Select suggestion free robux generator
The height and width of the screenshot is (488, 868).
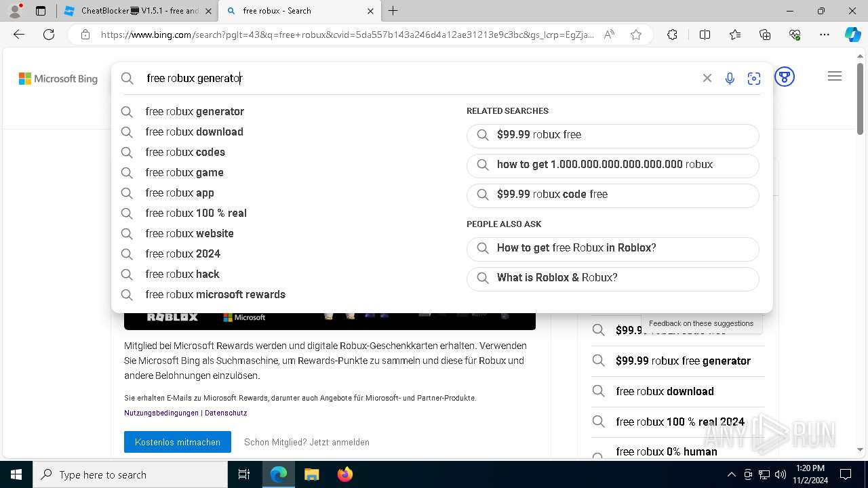click(195, 111)
